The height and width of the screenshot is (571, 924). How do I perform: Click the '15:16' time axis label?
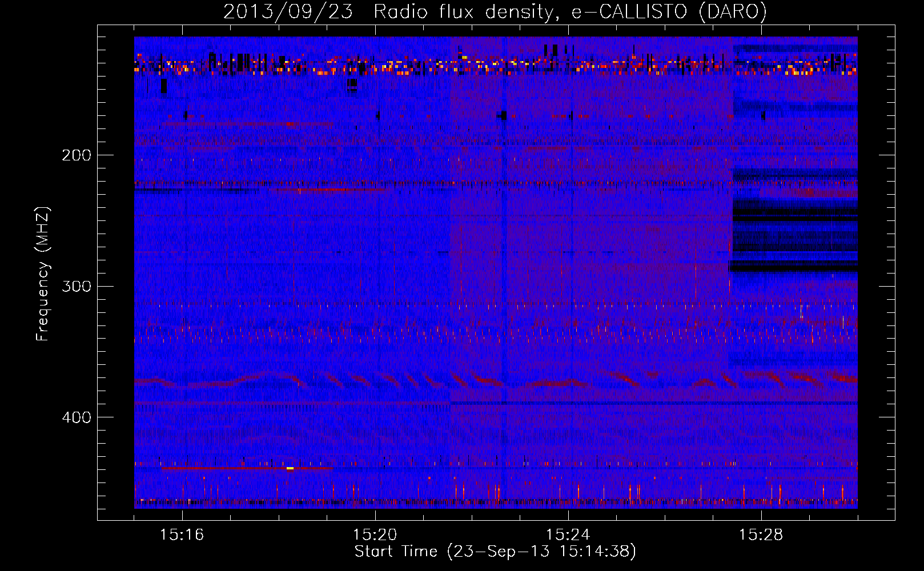182,535
